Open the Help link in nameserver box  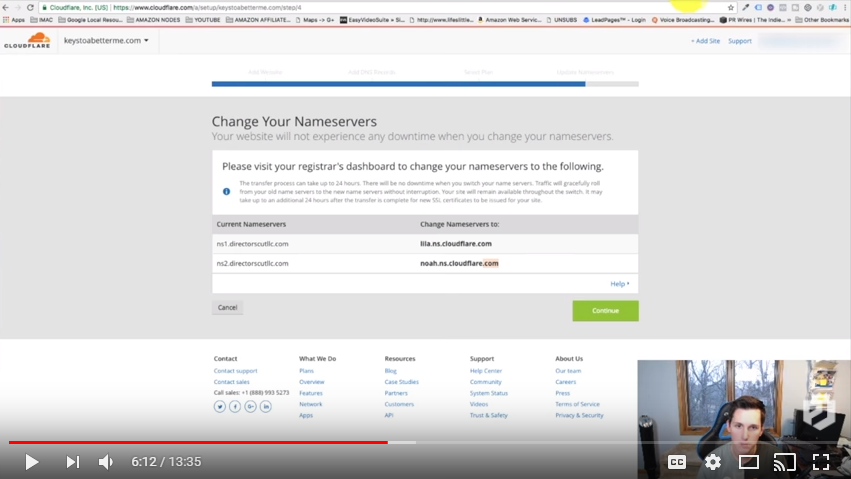click(x=619, y=284)
